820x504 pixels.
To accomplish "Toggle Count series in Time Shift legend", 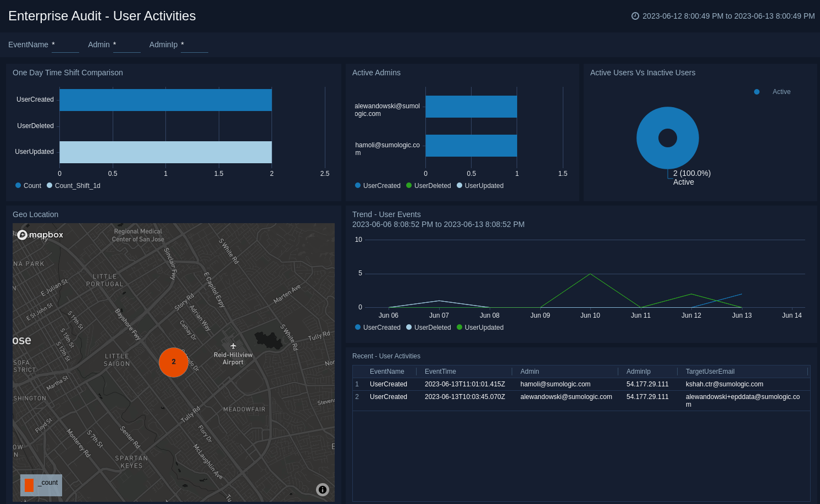I will coord(29,186).
